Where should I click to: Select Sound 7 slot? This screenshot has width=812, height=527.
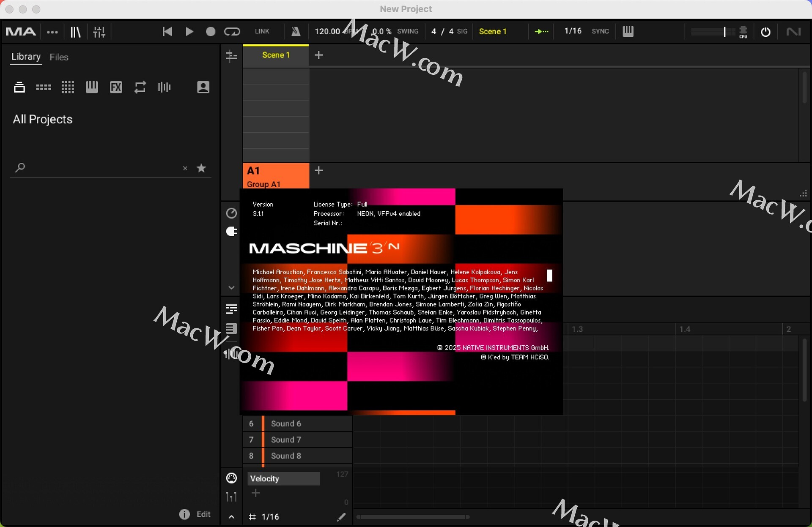[x=298, y=440]
